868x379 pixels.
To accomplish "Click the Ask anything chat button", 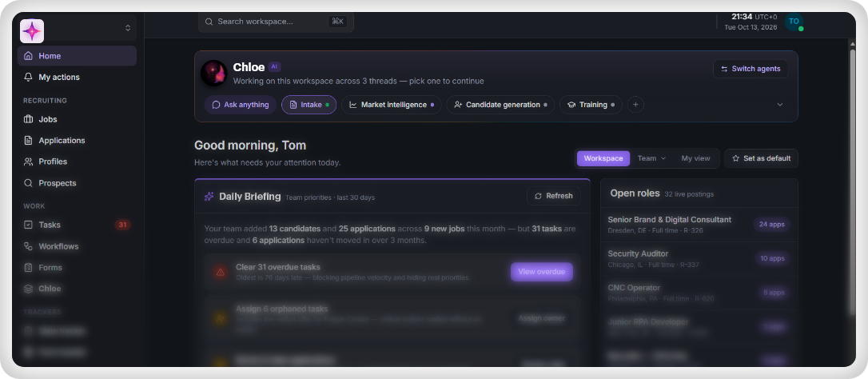I will [x=241, y=105].
